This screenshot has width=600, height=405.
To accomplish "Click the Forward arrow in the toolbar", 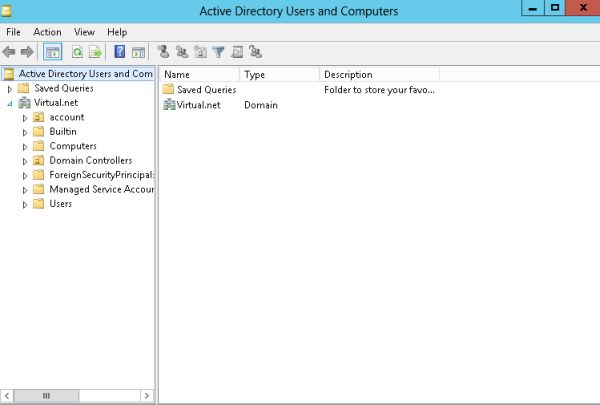I will click(x=27, y=52).
